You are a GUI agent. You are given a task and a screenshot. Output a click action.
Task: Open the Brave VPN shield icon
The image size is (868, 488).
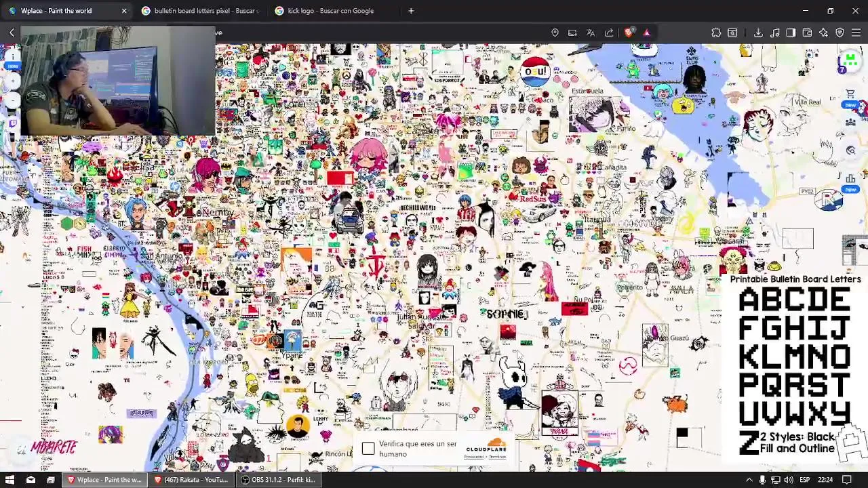(840, 33)
